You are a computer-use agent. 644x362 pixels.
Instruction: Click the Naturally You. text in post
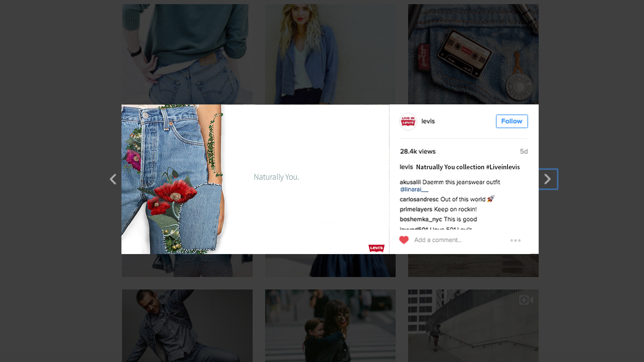pyautogui.click(x=276, y=177)
